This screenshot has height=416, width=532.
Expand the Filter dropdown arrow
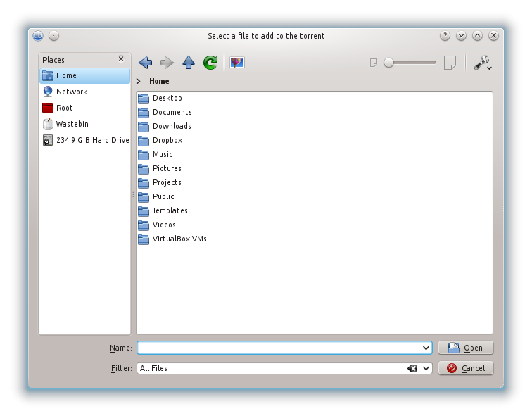pos(426,368)
